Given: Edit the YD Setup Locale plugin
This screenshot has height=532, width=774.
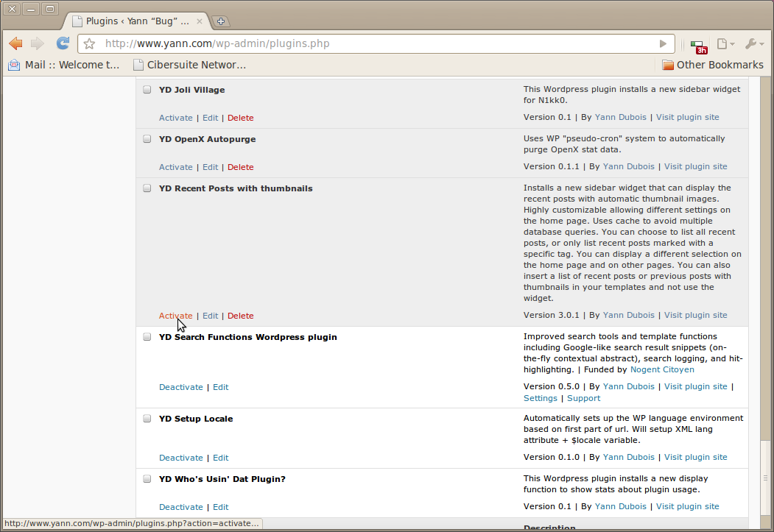Looking at the screenshot, I should [x=221, y=458].
